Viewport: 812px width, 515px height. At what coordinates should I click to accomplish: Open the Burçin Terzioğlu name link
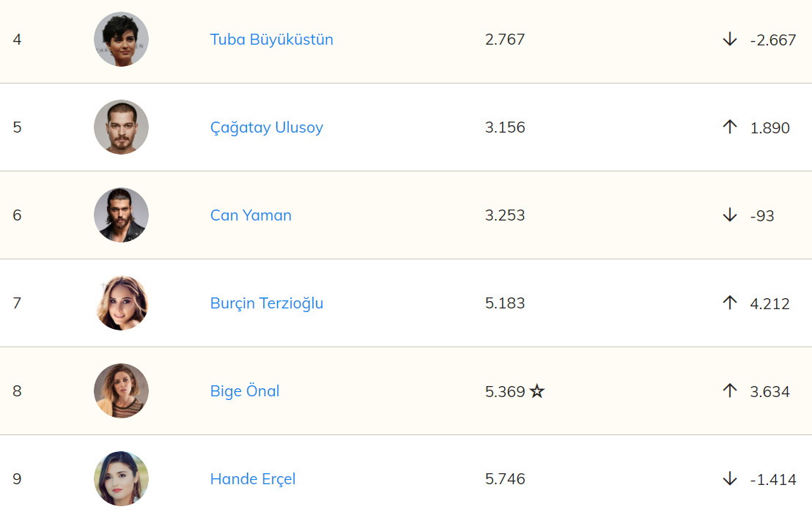266,303
